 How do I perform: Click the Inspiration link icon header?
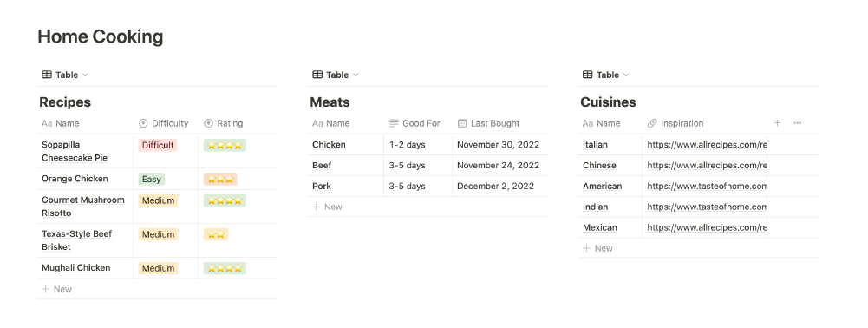tap(651, 123)
